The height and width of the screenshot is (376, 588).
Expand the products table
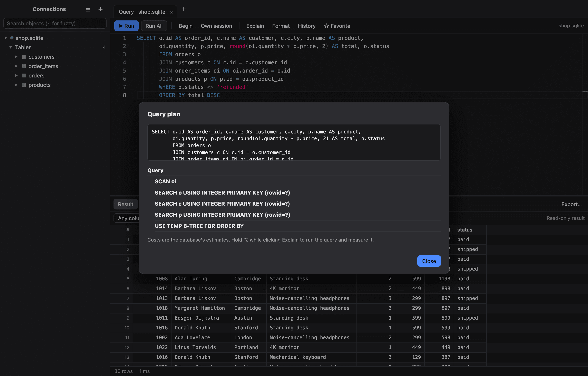point(16,85)
